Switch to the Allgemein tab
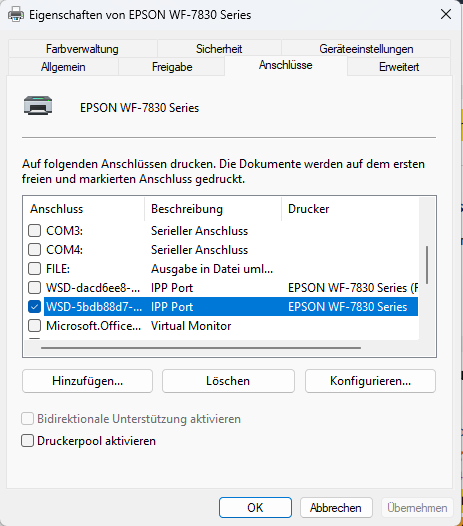 [63, 67]
